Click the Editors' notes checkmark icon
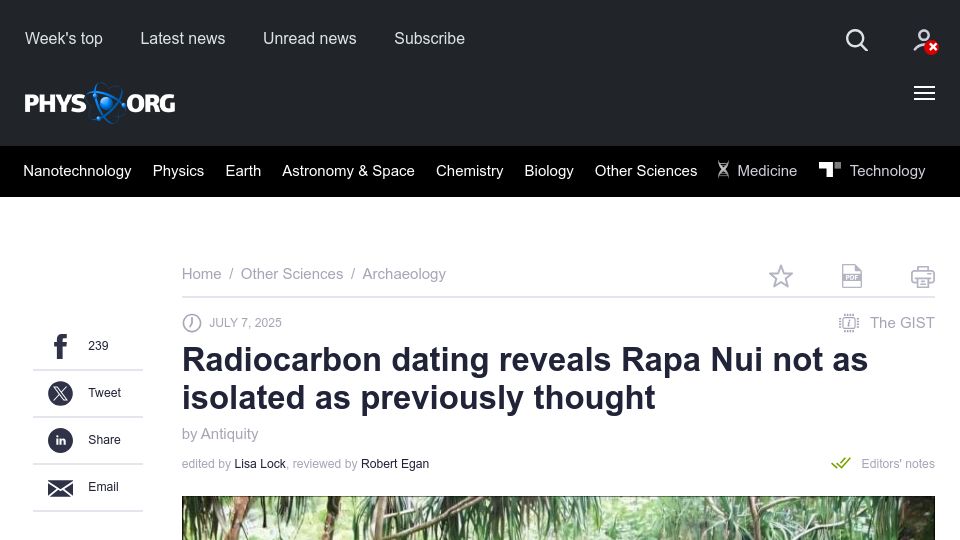This screenshot has width=960, height=540. (x=841, y=463)
